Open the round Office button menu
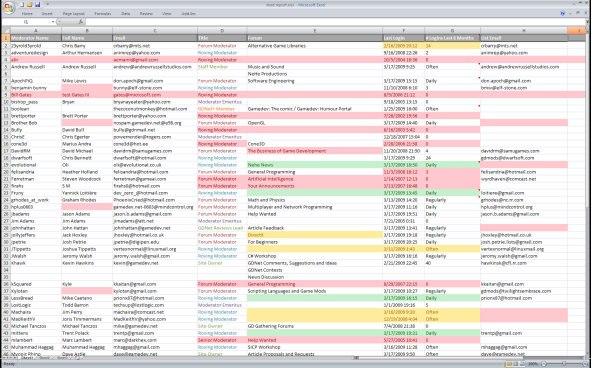 (8, 8)
